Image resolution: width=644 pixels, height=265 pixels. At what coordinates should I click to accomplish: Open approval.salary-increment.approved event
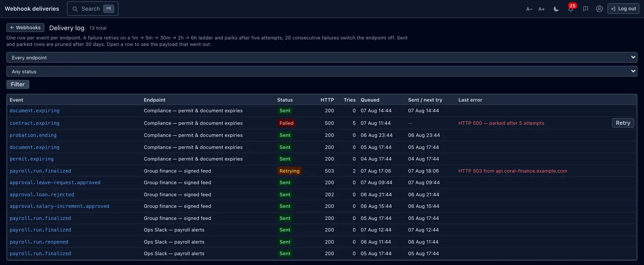point(59,206)
